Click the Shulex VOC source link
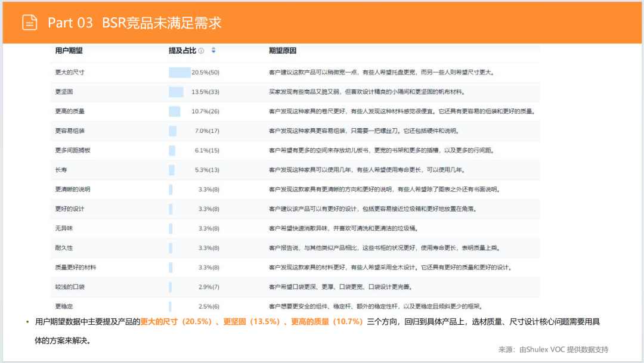This screenshot has width=644, height=363. 546,350
